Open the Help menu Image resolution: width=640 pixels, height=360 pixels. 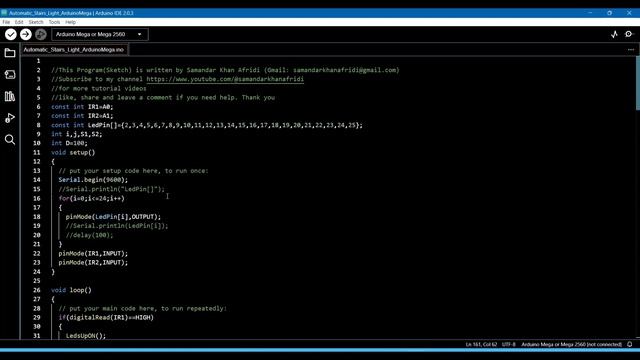click(71, 22)
